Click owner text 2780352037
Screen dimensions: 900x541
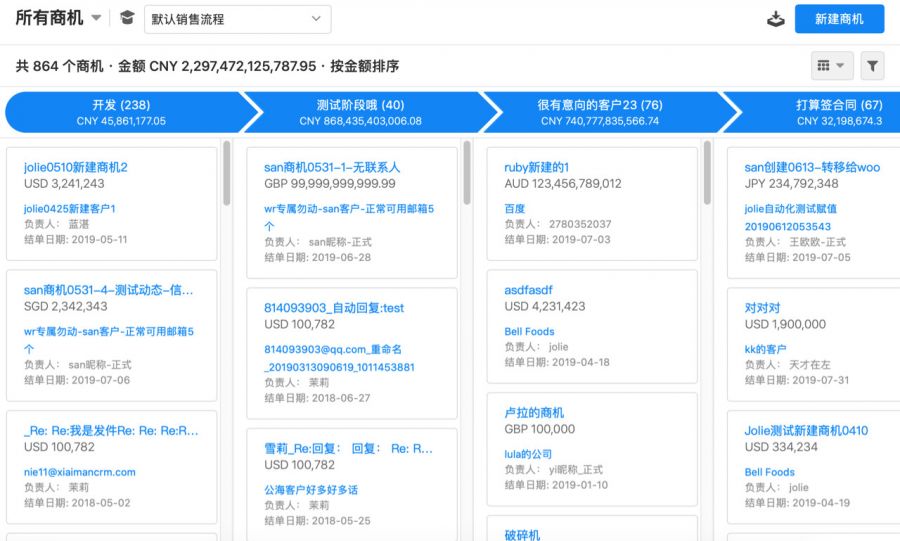pyautogui.click(x=580, y=224)
